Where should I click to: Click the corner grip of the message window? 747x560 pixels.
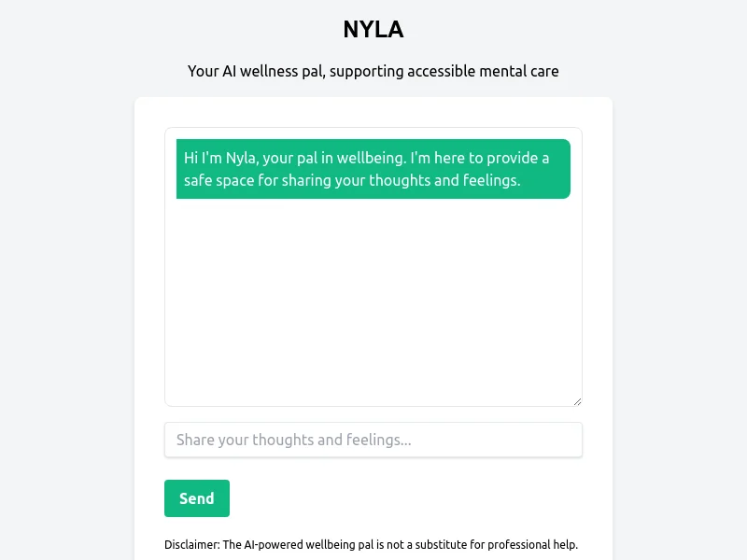point(578,400)
